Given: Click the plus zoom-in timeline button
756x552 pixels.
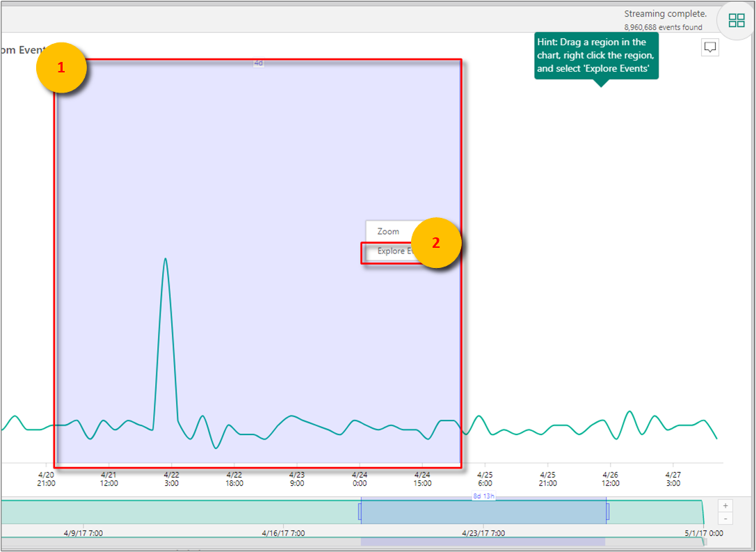Looking at the screenshot, I should [x=726, y=506].
